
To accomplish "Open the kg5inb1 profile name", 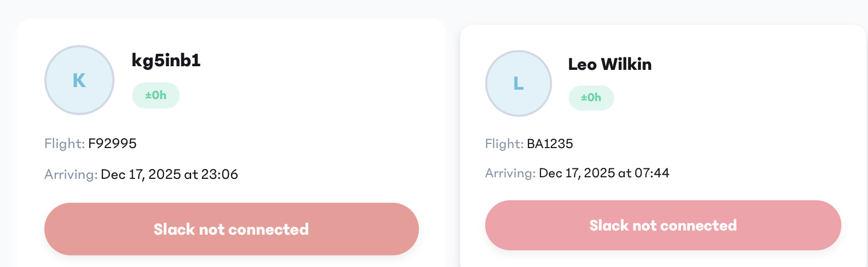I will tap(166, 60).
